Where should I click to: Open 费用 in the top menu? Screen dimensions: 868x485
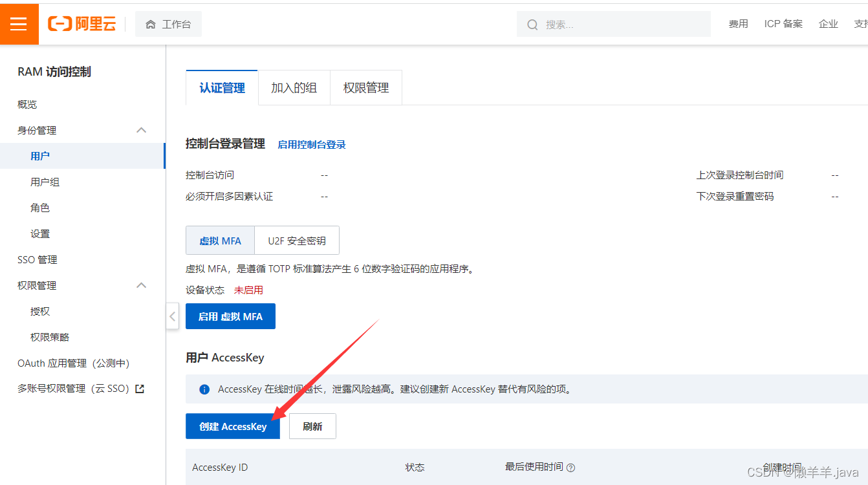pos(738,24)
